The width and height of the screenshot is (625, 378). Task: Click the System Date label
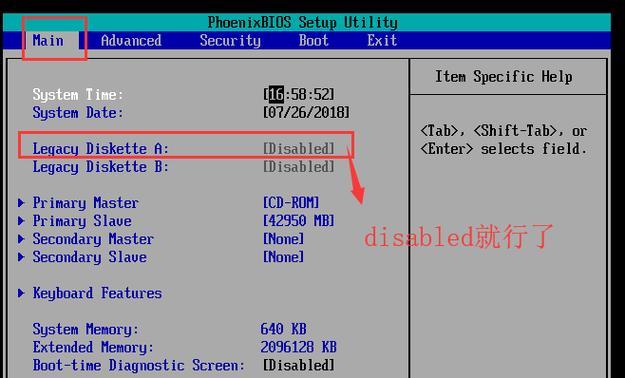[78, 113]
